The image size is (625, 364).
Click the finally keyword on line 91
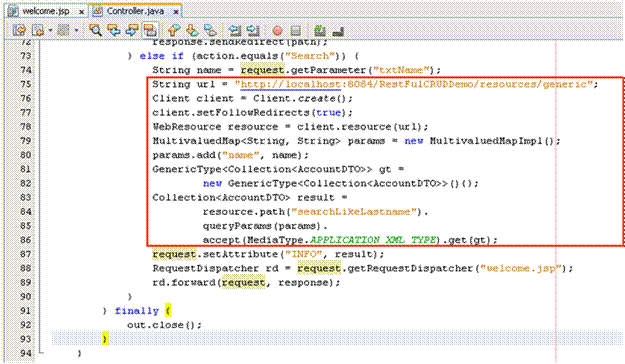coord(136,311)
